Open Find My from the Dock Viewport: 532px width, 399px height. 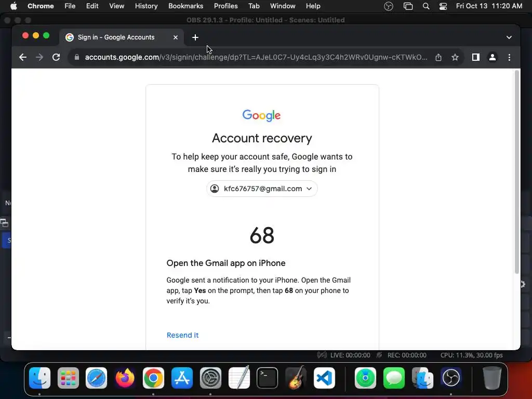(x=365, y=378)
